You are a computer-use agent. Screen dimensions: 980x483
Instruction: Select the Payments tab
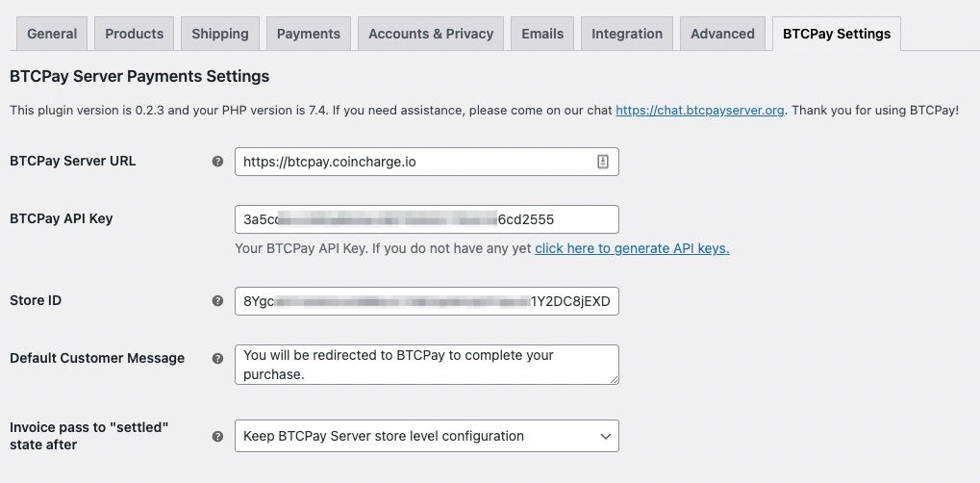click(309, 34)
